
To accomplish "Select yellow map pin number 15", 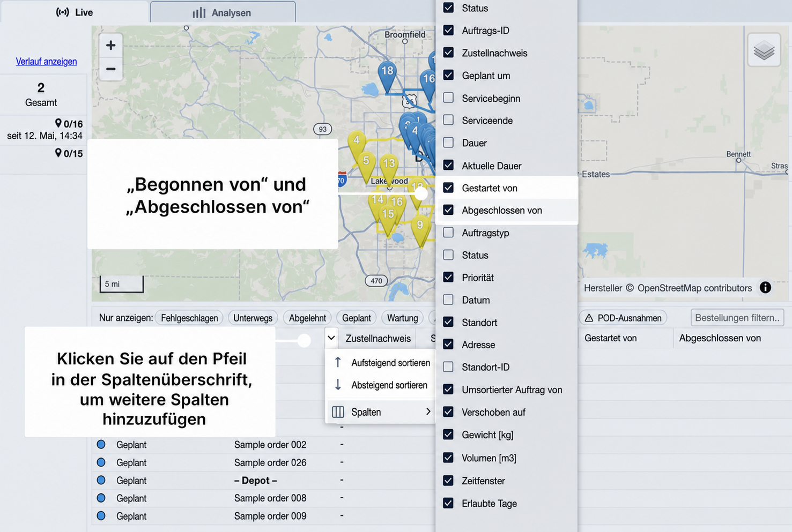I will click(x=388, y=219).
